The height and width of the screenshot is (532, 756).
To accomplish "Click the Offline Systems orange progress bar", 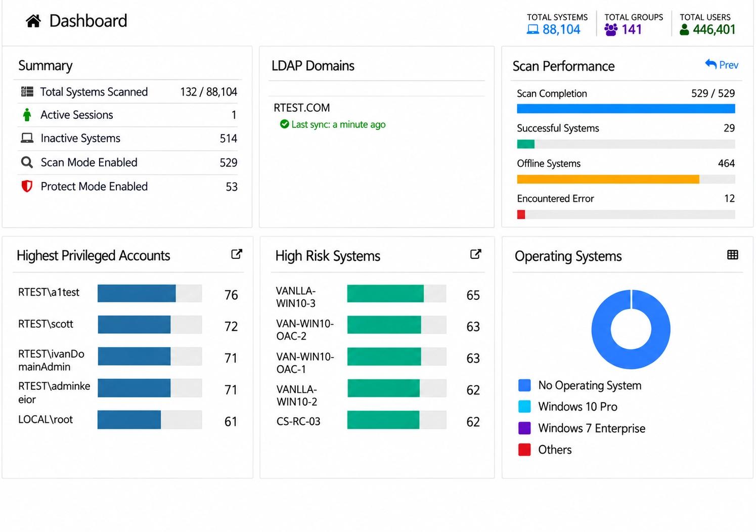I will click(626, 179).
